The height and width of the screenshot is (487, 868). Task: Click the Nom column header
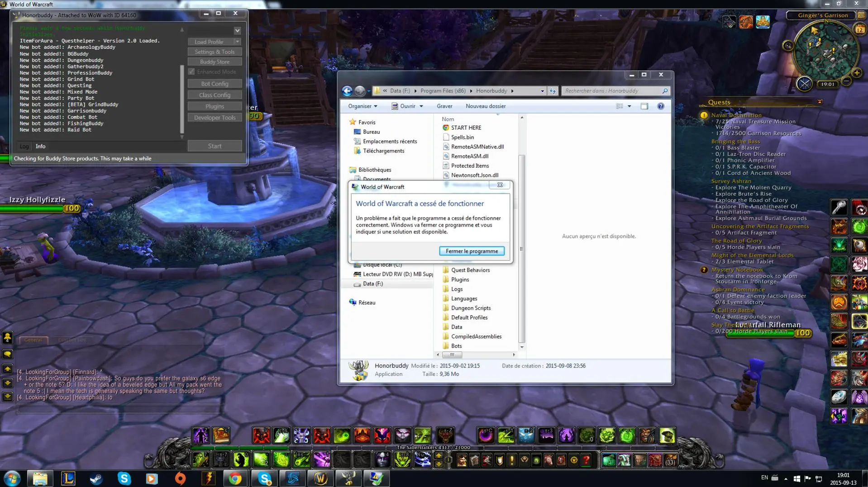pos(448,119)
